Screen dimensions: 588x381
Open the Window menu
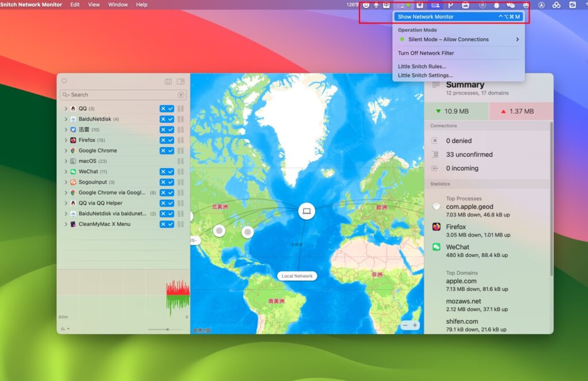(x=118, y=5)
